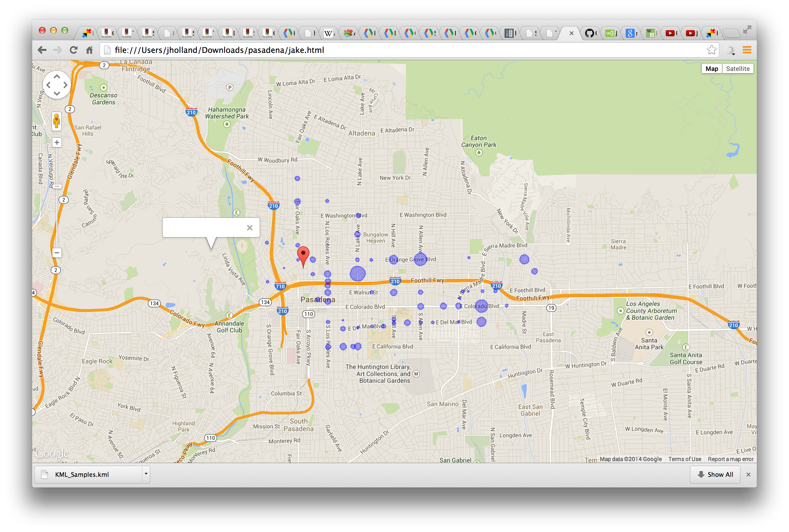789x532 pixels.
Task: Open Terms of Use link
Action: click(x=685, y=459)
